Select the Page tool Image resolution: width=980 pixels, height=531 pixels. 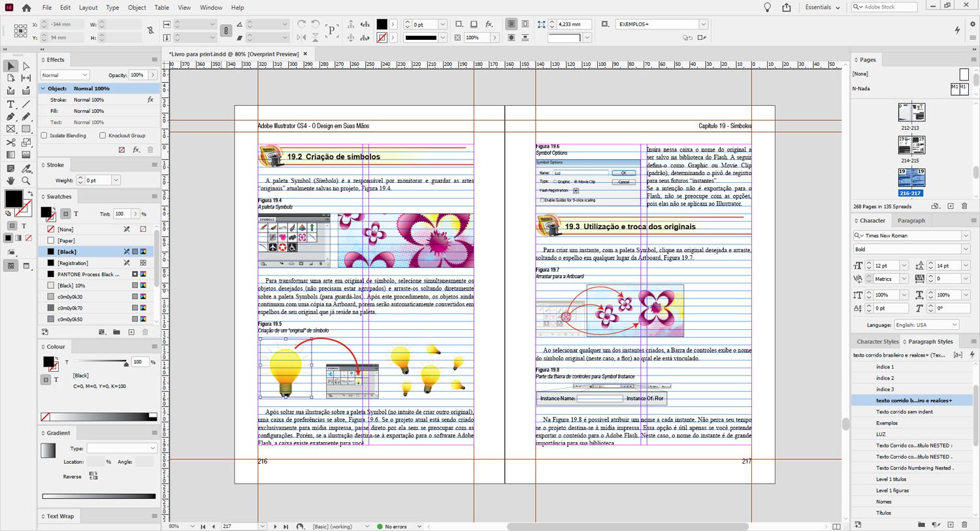[x=10, y=78]
